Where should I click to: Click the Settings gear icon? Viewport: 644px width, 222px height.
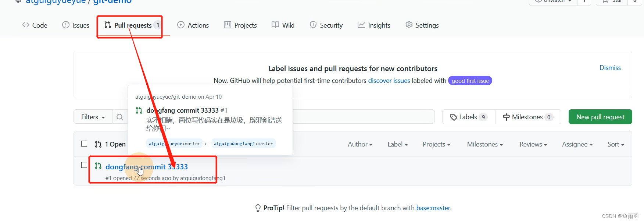(409, 25)
